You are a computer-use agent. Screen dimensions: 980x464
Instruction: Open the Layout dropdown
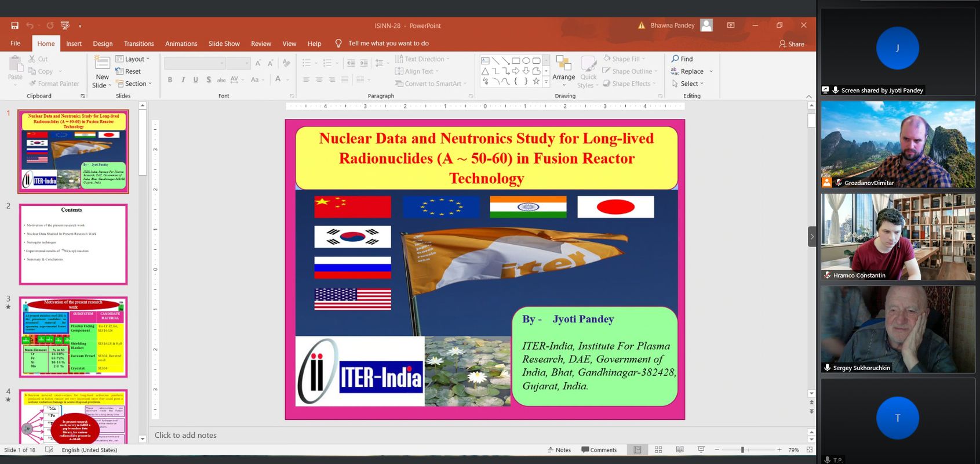coord(133,59)
